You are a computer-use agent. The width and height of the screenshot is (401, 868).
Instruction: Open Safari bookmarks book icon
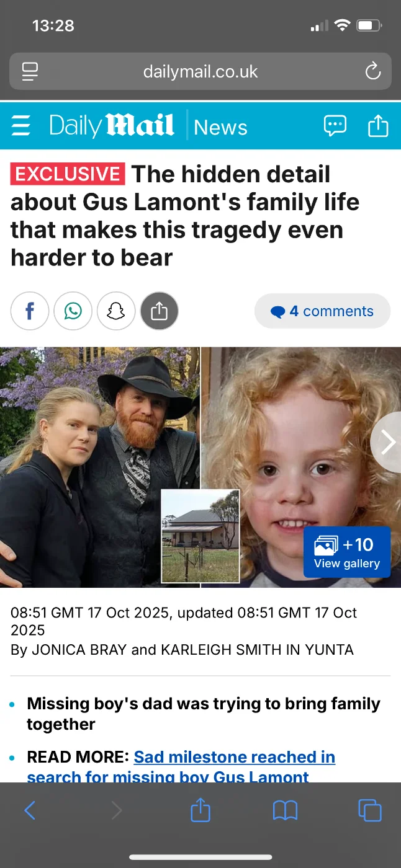pyautogui.click(x=286, y=810)
